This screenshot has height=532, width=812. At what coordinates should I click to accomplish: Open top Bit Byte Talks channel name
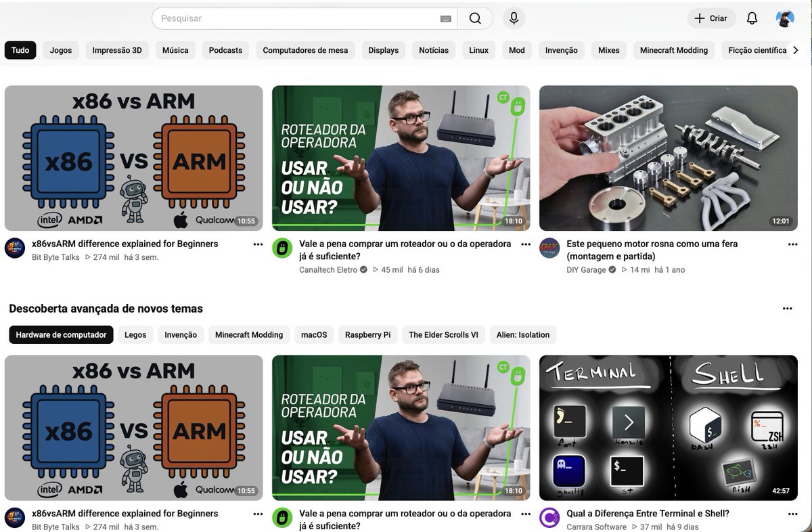[55, 257]
